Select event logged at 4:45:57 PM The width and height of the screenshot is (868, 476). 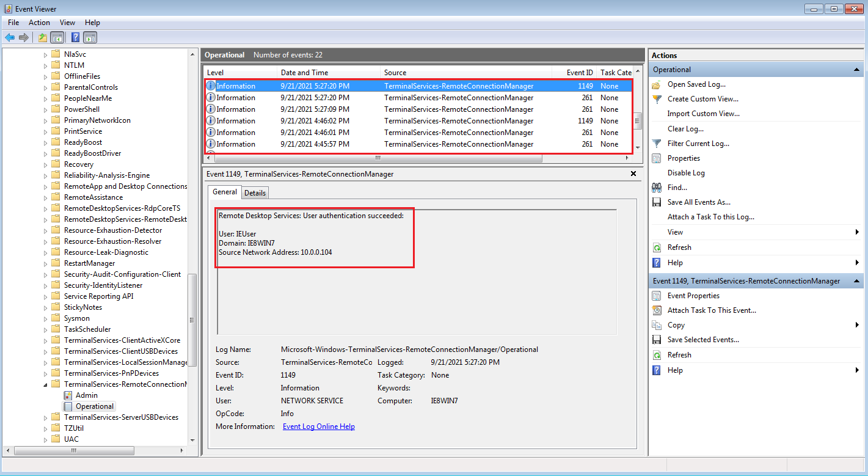point(418,144)
